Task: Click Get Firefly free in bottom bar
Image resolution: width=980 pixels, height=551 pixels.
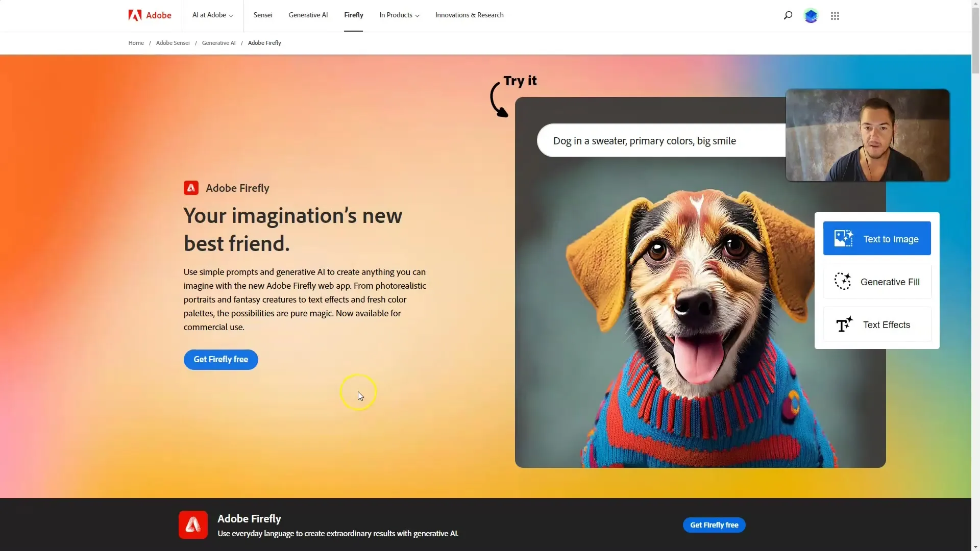Action: click(714, 525)
